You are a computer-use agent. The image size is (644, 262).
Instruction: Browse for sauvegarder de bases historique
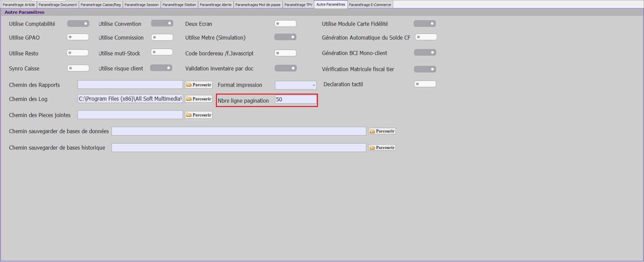pos(382,148)
